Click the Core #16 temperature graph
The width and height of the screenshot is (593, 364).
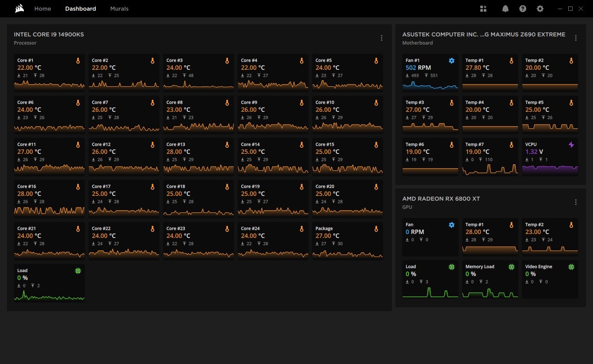pyautogui.click(x=49, y=211)
